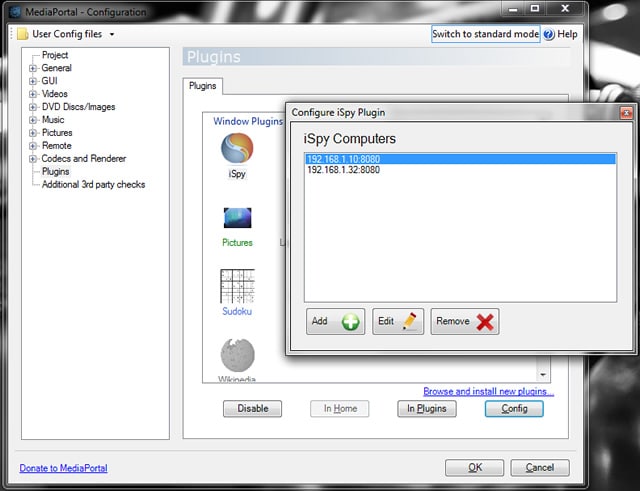Open Browse and install new plugins link
The image size is (640, 491).
coord(489,391)
